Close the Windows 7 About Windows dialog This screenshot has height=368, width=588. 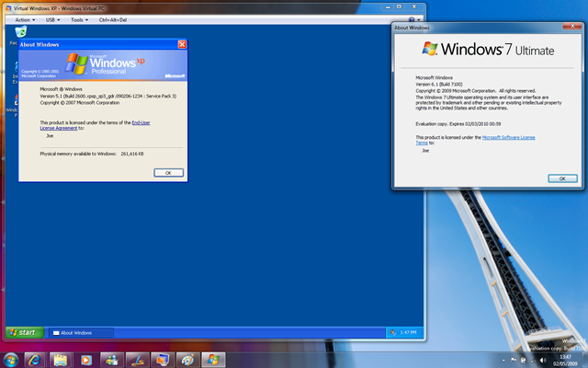click(572, 27)
